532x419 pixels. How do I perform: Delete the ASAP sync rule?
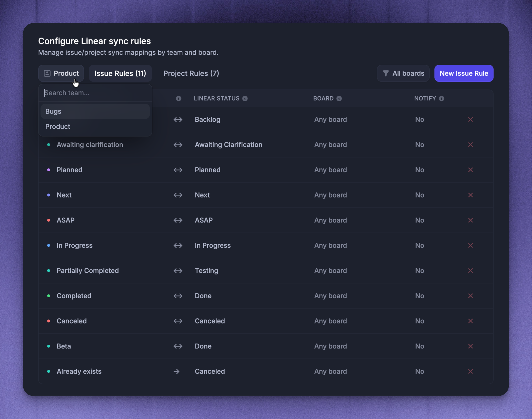click(x=470, y=220)
